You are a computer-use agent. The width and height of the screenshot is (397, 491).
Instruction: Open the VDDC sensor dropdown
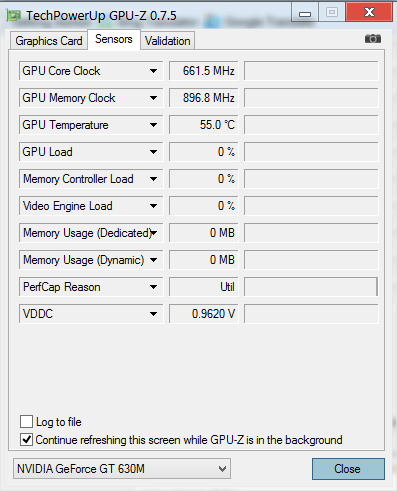pos(153,314)
